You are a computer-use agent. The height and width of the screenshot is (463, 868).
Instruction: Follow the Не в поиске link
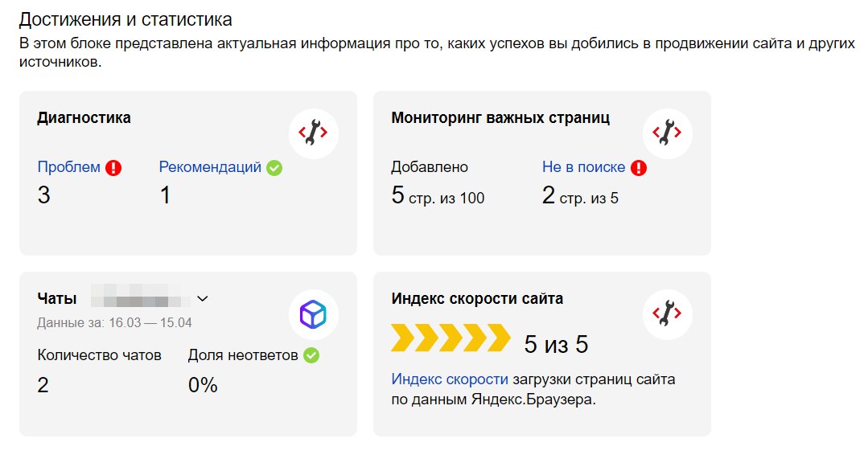tap(583, 167)
